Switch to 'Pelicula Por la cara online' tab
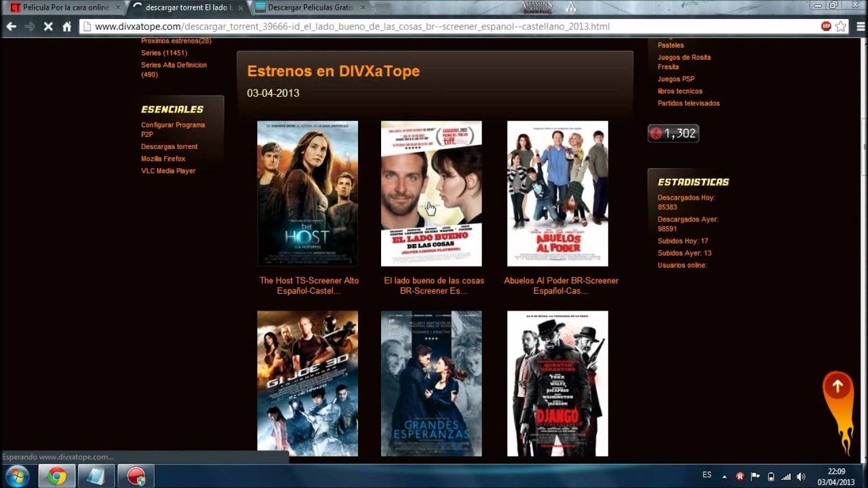This screenshot has width=868, height=488. [x=64, y=7]
